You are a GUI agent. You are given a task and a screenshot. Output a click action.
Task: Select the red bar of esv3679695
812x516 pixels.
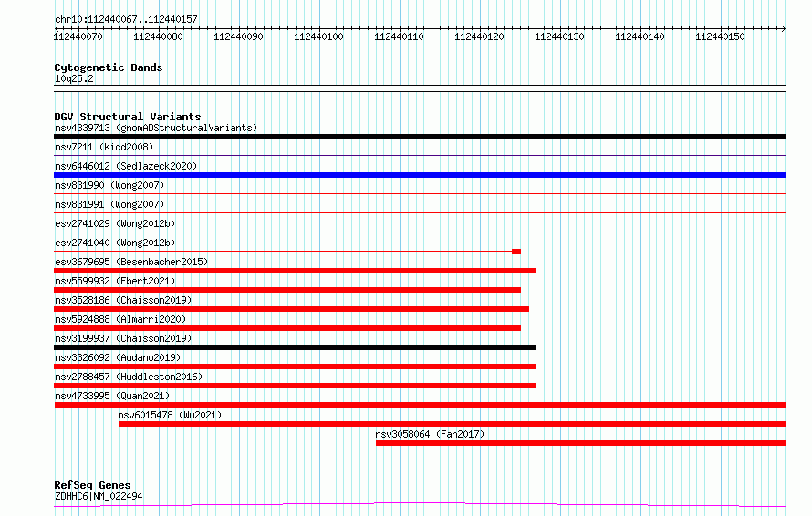pyautogui.click(x=296, y=271)
